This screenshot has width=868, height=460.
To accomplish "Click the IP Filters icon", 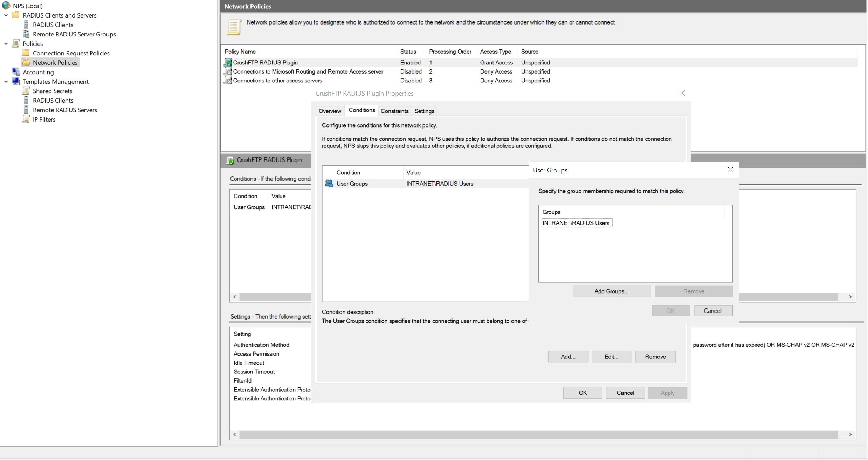I will click(26, 119).
